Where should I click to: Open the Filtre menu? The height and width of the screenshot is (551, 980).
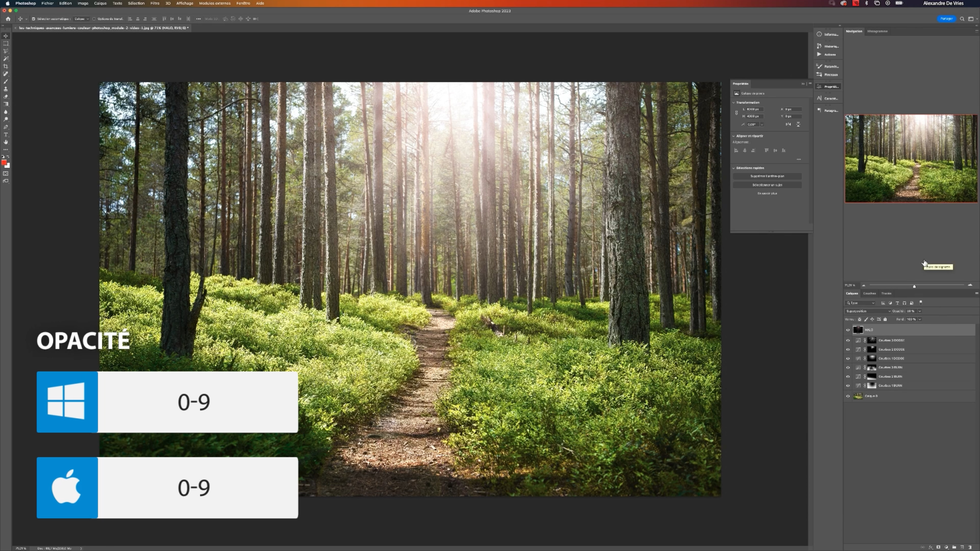155,3
